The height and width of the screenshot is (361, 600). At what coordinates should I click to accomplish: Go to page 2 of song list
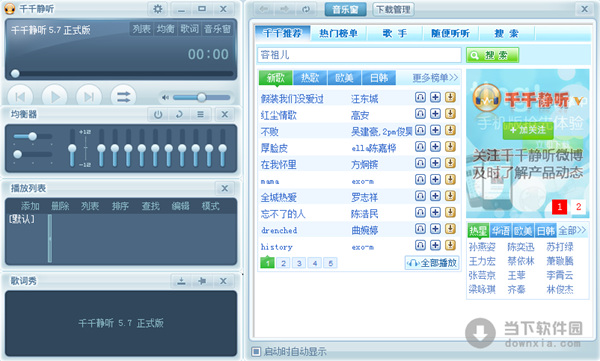coord(283,263)
